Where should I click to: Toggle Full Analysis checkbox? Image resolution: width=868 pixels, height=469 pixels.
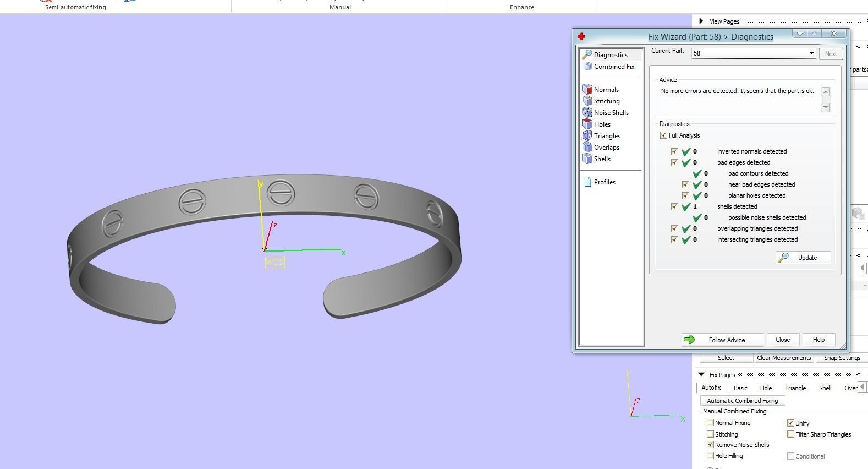[x=663, y=135]
